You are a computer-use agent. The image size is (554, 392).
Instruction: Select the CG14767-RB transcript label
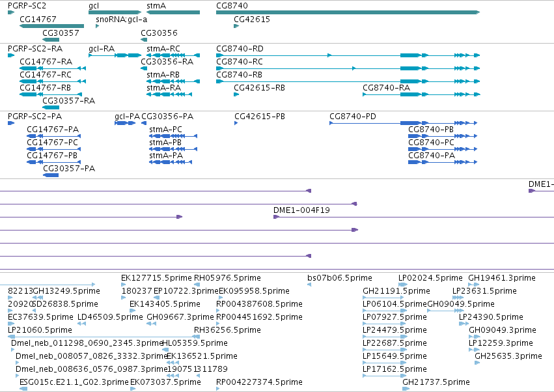[45, 88]
